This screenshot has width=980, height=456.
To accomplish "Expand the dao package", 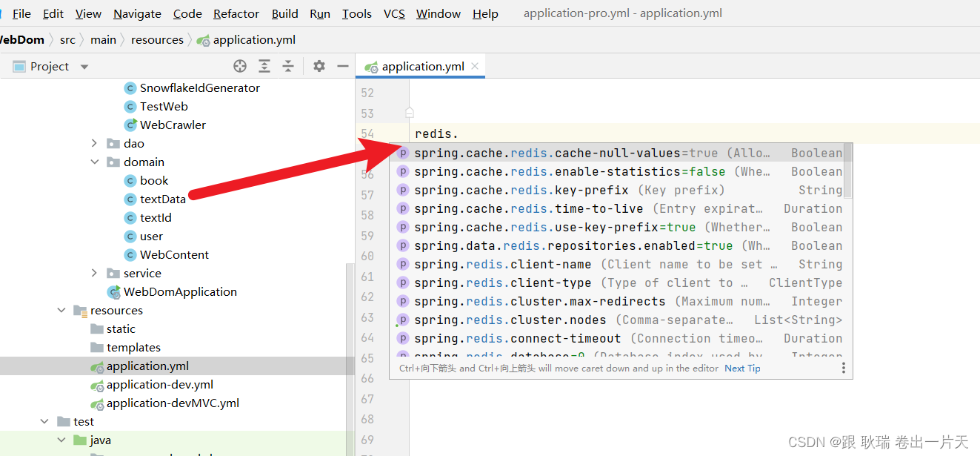I will click(x=93, y=143).
